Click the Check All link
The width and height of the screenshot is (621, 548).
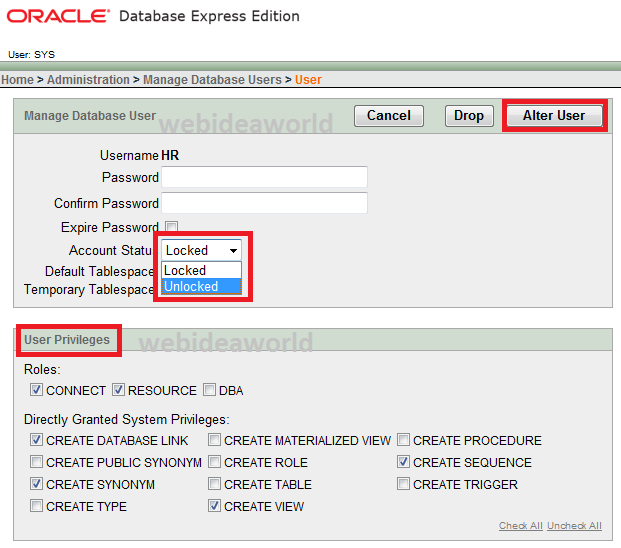(520, 525)
